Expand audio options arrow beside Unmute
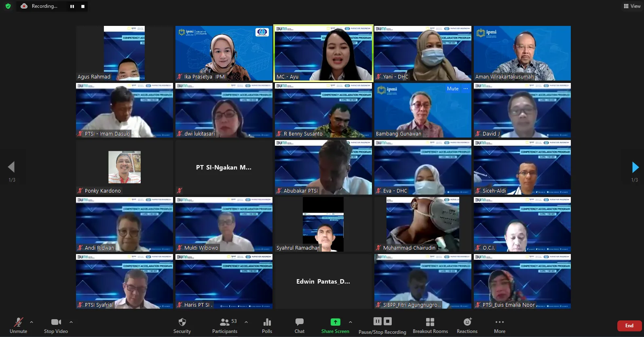Screen dimensions: 644x337 (x=32, y=322)
